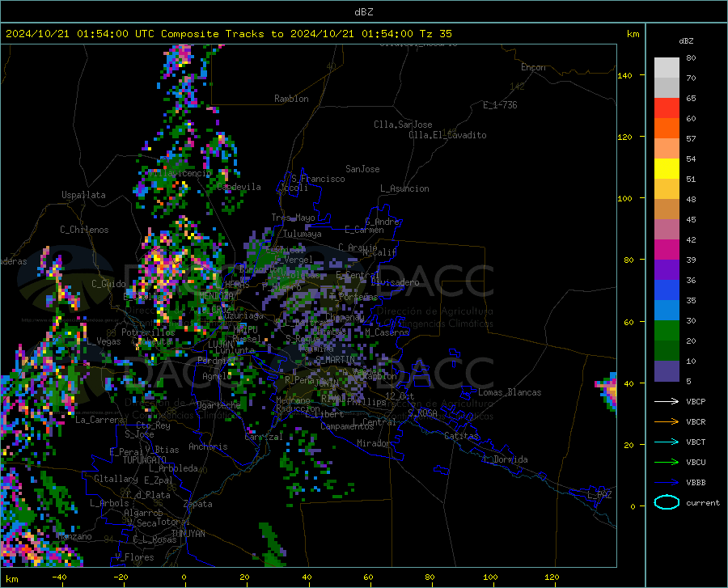Click the Zapata place label
This screenshot has height=588, width=728.
[198, 504]
